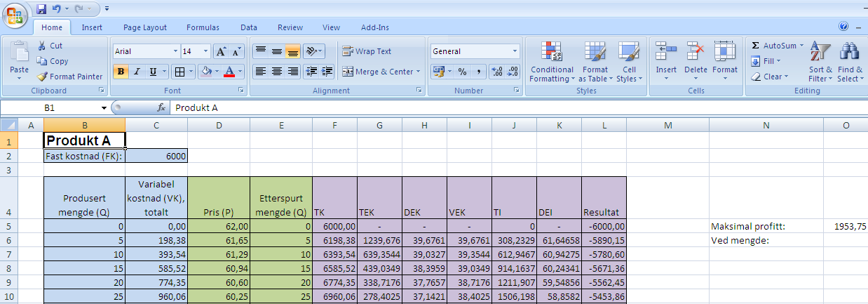
Task: Select column D header
Action: coord(219,125)
